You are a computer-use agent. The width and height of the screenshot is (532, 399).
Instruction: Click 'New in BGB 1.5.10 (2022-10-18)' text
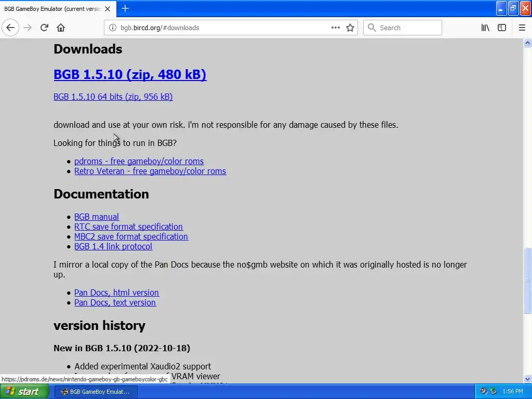[122, 348]
